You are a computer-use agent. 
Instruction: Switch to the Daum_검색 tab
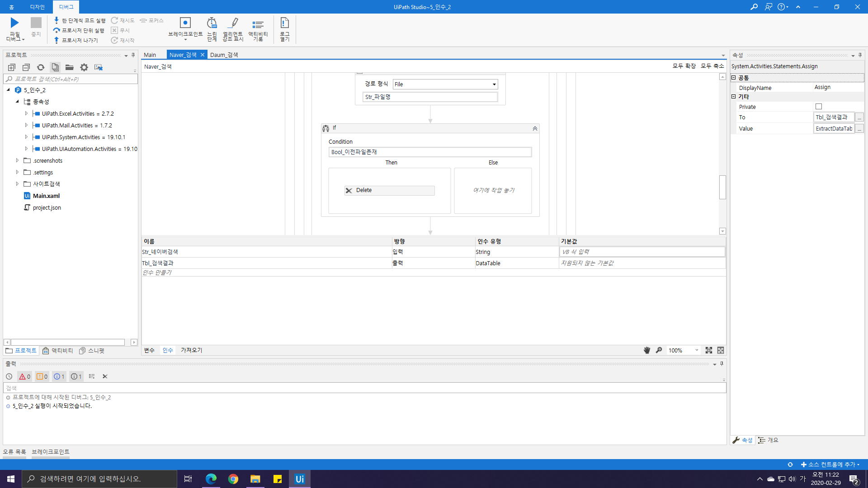224,55
